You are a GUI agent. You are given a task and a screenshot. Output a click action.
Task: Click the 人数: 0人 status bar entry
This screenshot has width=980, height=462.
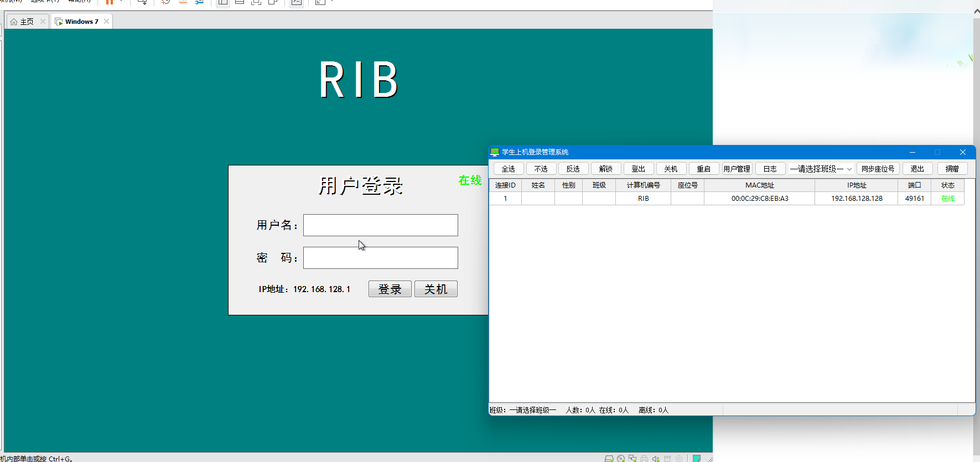coord(580,410)
